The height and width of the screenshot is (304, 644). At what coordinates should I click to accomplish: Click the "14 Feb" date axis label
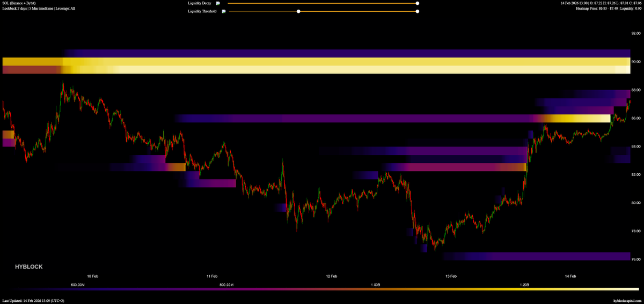[570, 276]
